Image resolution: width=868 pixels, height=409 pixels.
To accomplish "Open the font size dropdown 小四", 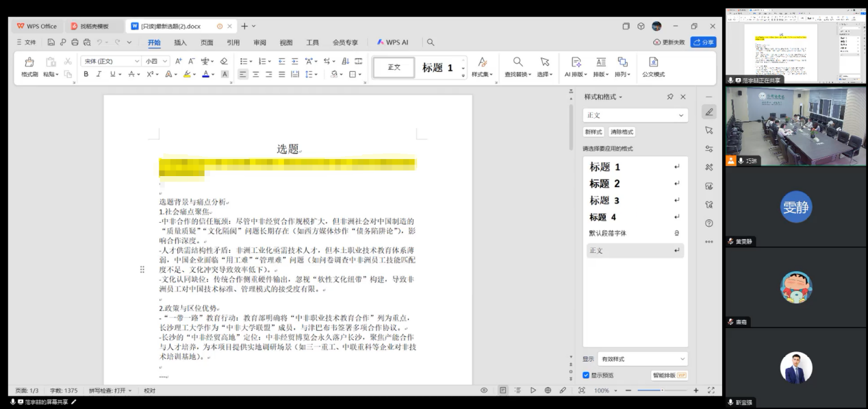I will 156,61.
